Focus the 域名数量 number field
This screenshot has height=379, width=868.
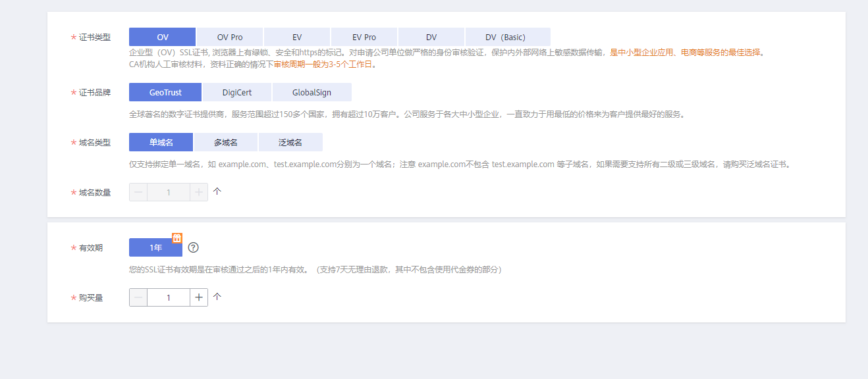169,192
